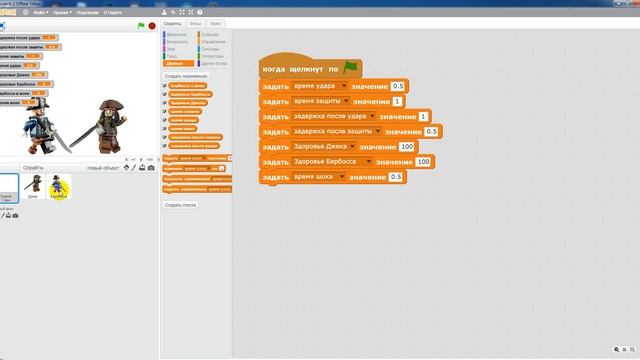Upload a new backdrop from file
This screenshot has width=640, height=360.
pyautogui.click(x=8, y=216)
